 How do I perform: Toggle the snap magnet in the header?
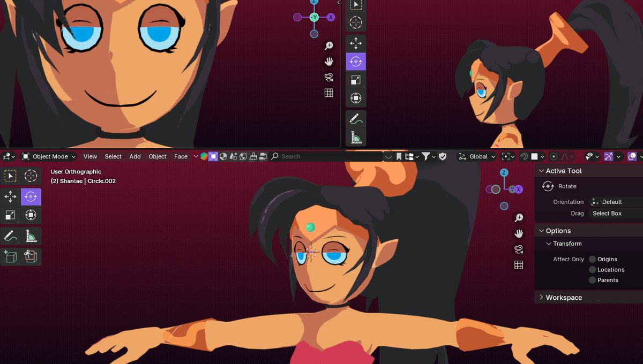[x=524, y=156]
